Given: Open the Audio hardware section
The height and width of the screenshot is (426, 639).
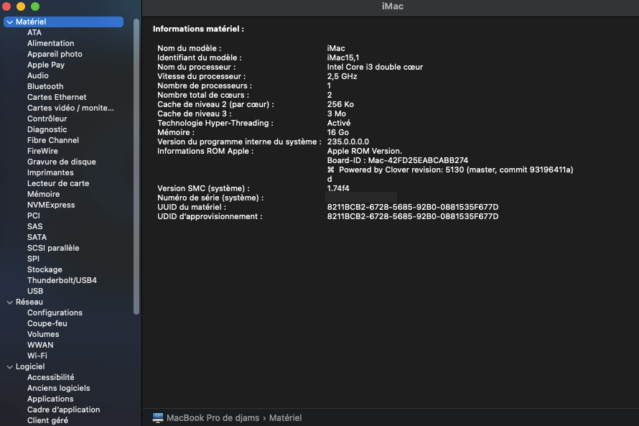Looking at the screenshot, I should tap(37, 75).
